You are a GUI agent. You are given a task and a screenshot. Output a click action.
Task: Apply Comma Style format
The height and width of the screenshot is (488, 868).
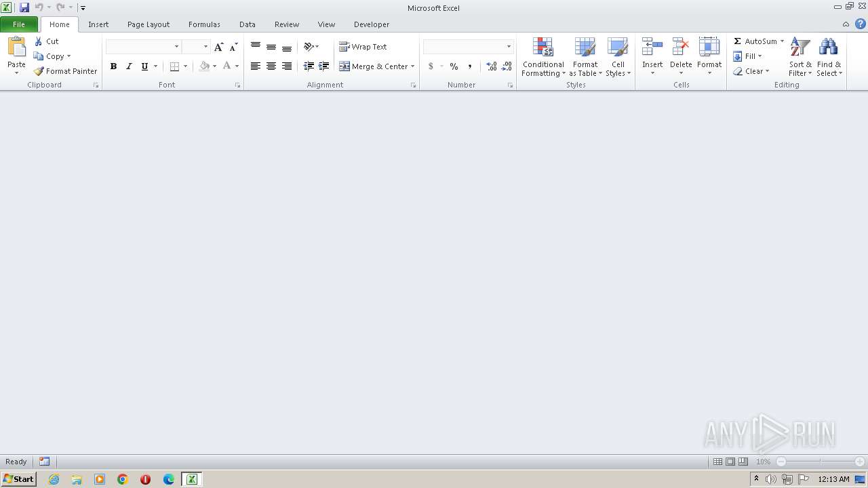469,66
